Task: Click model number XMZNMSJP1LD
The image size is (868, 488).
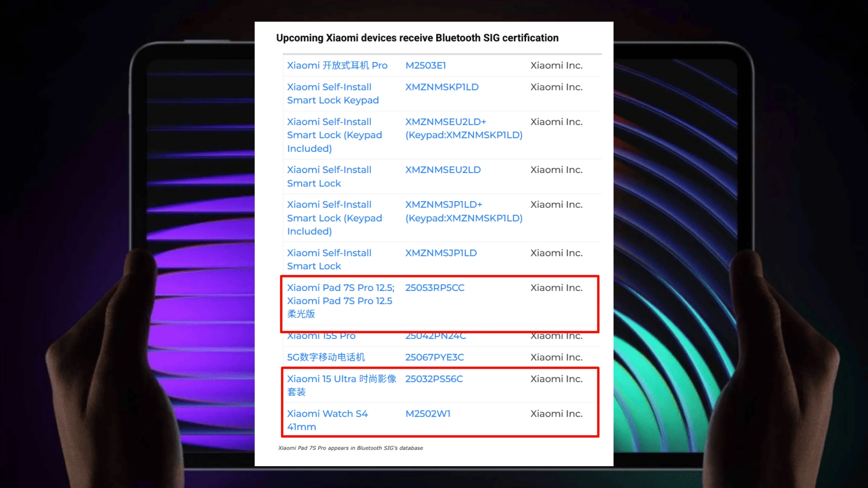Action: [441, 253]
